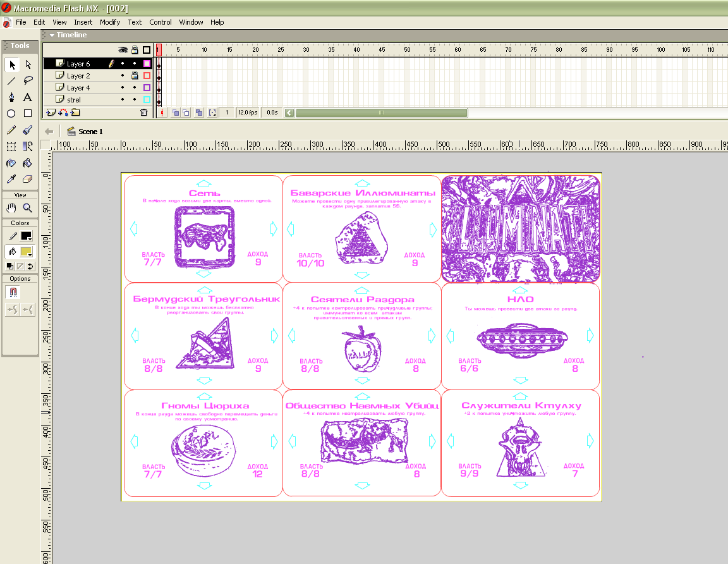Open the Edit menu
This screenshot has height=564, width=728.
coord(39,22)
